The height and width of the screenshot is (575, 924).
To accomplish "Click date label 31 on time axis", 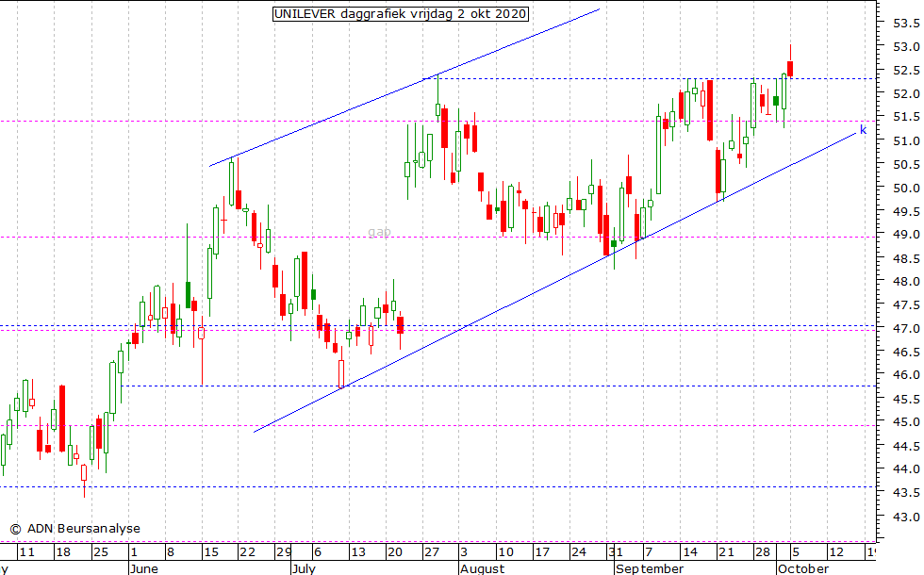I will [616, 552].
